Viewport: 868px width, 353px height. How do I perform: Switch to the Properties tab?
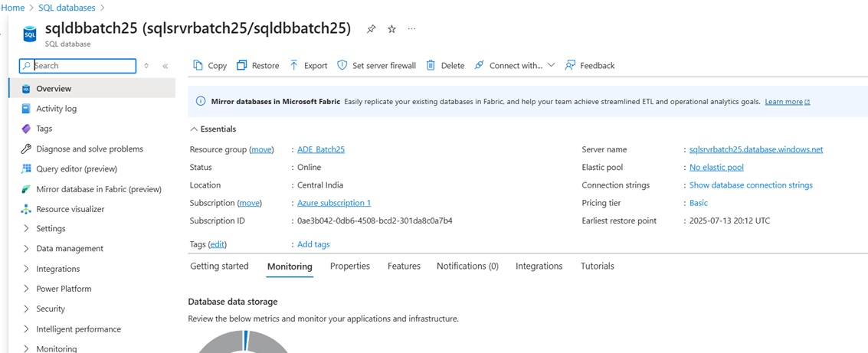click(x=349, y=266)
